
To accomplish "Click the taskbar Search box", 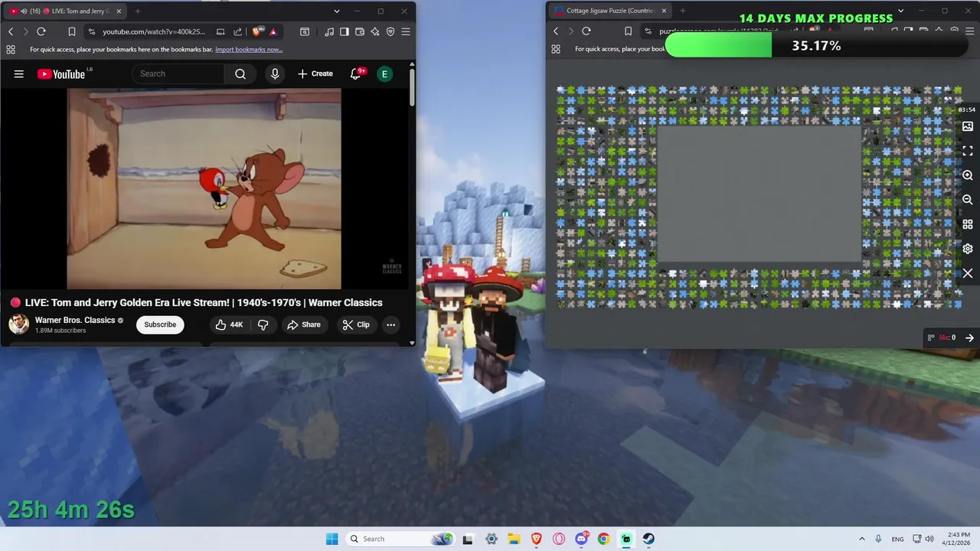I will (x=400, y=539).
